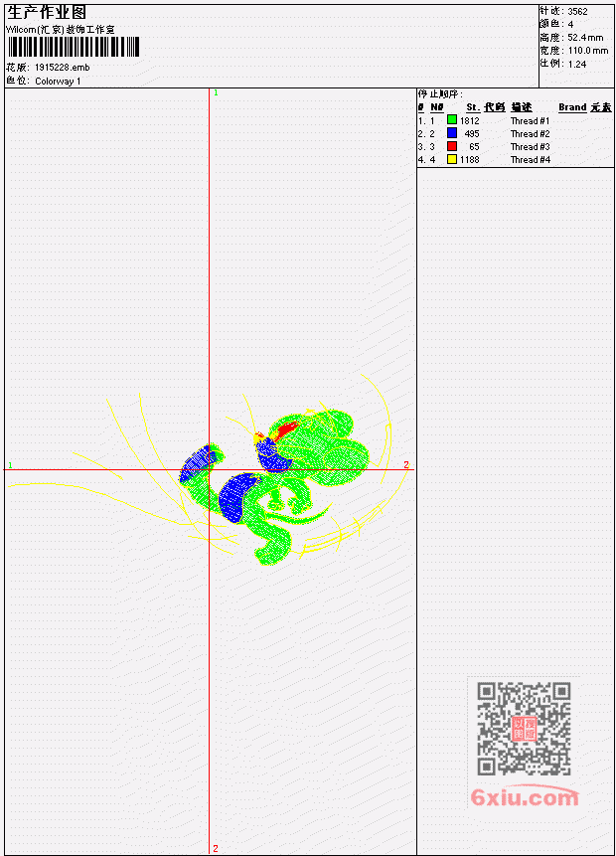Click the Thread #1 description text
The image size is (616, 856).
pos(531,120)
